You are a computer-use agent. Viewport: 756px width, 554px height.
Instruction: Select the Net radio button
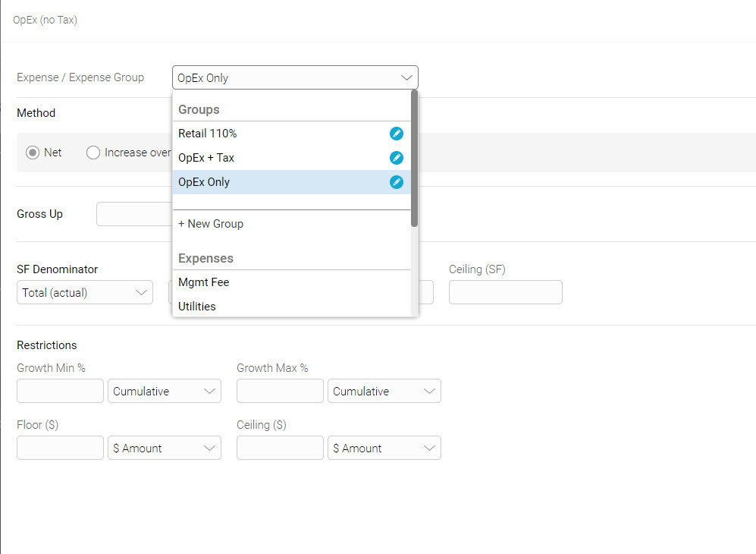33,153
